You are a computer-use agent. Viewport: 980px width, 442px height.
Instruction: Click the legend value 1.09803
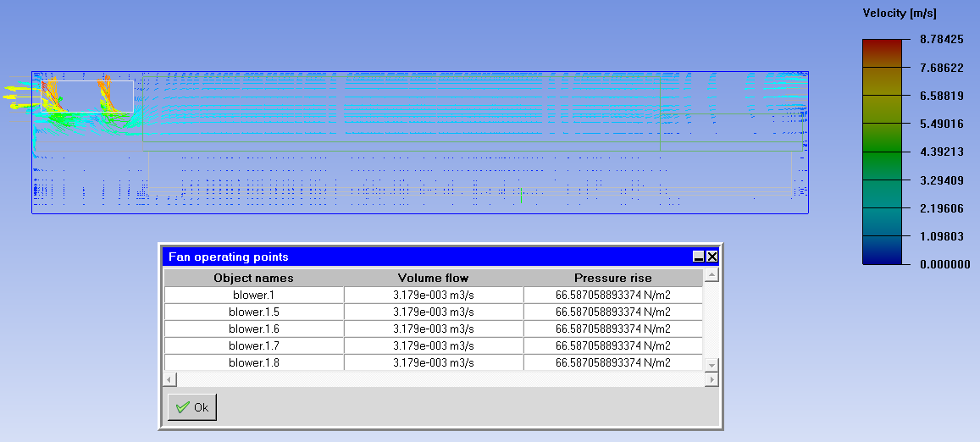point(941,236)
